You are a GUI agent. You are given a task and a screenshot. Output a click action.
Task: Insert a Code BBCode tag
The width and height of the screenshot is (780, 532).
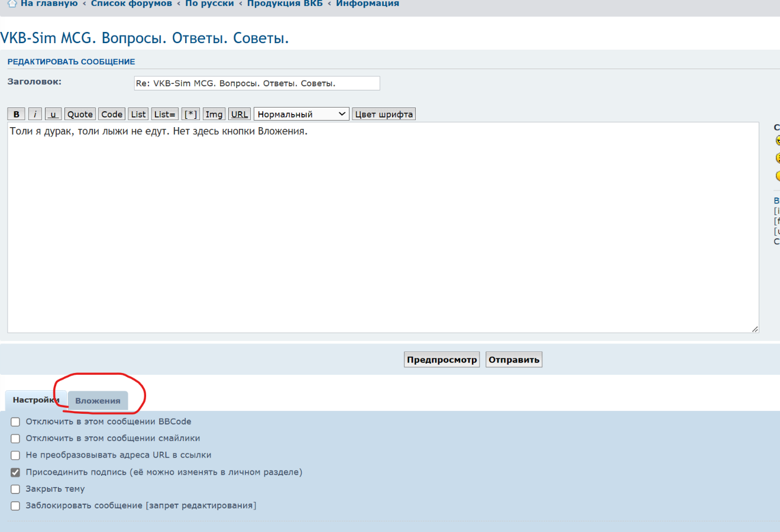112,114
